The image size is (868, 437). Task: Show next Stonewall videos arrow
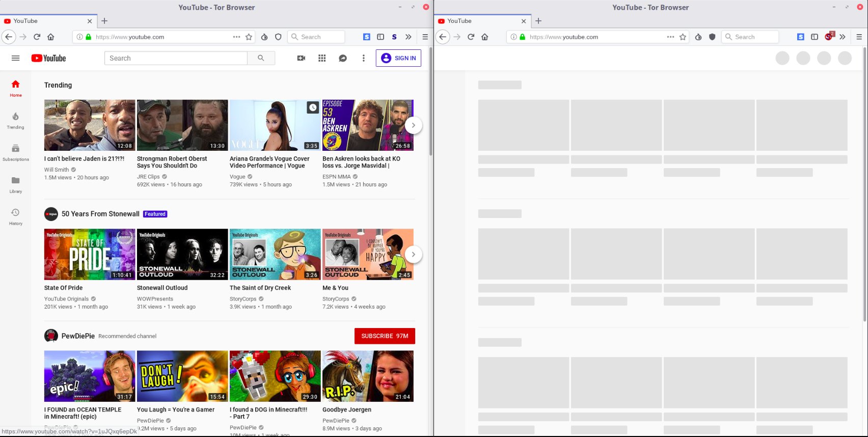pyautogui.click(x=414, y=254)
